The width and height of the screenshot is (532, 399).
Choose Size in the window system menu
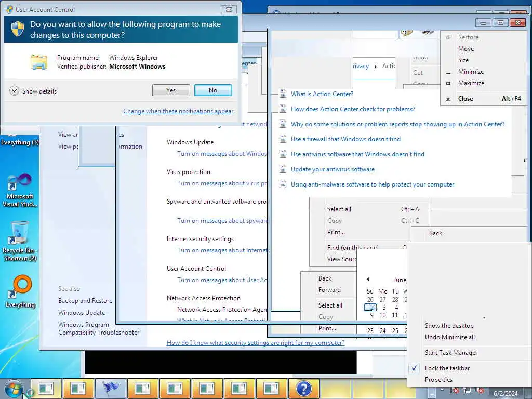(x=463, y=60)
